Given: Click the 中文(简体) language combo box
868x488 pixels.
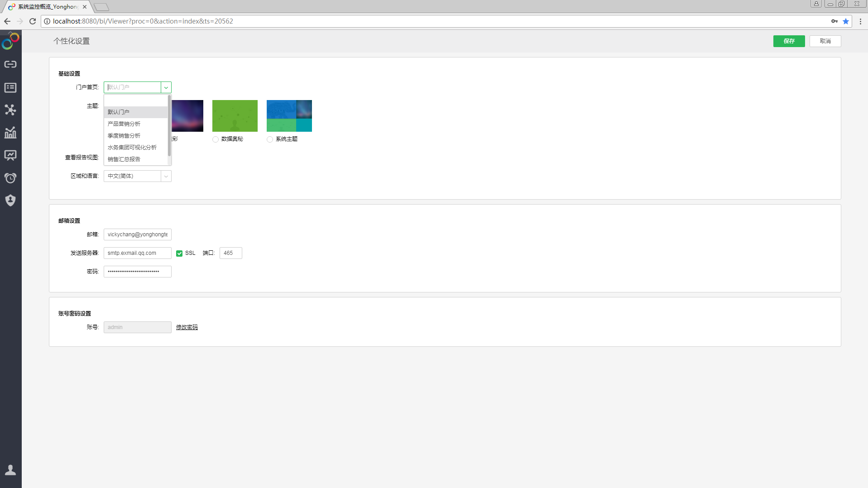Looking at the screenshot, I should pos(138,176).
